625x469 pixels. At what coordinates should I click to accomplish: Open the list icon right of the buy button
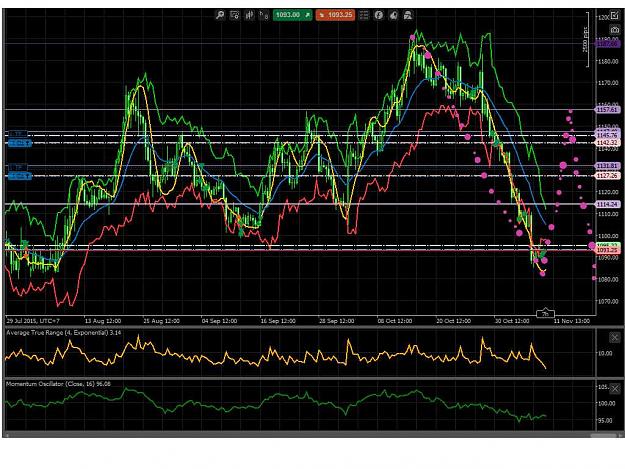coord(364,15)
